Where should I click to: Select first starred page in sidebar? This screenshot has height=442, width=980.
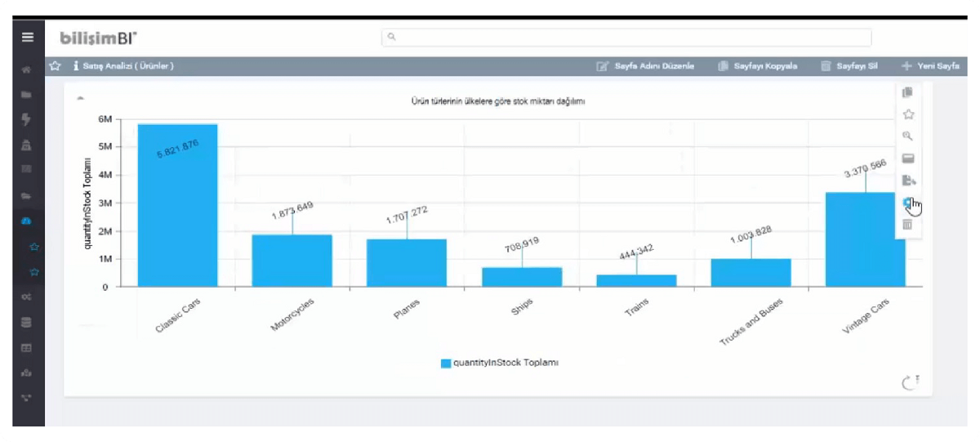coord(33,246)
